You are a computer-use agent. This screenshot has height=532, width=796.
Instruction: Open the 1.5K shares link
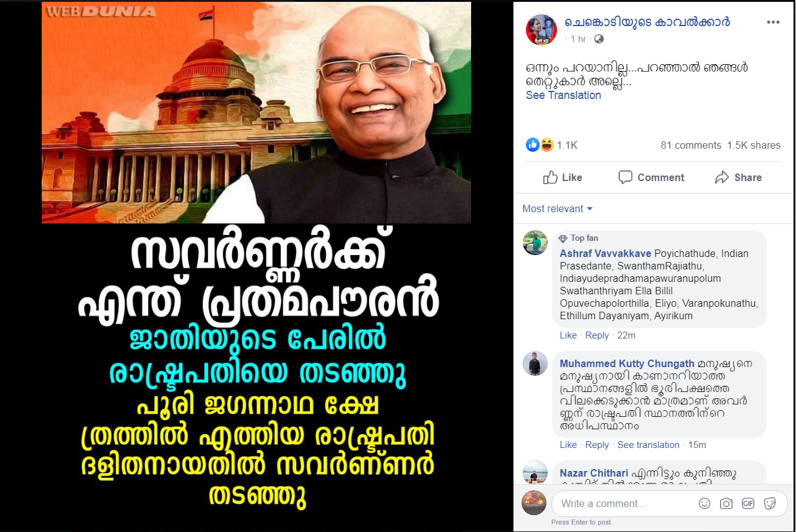754,145
